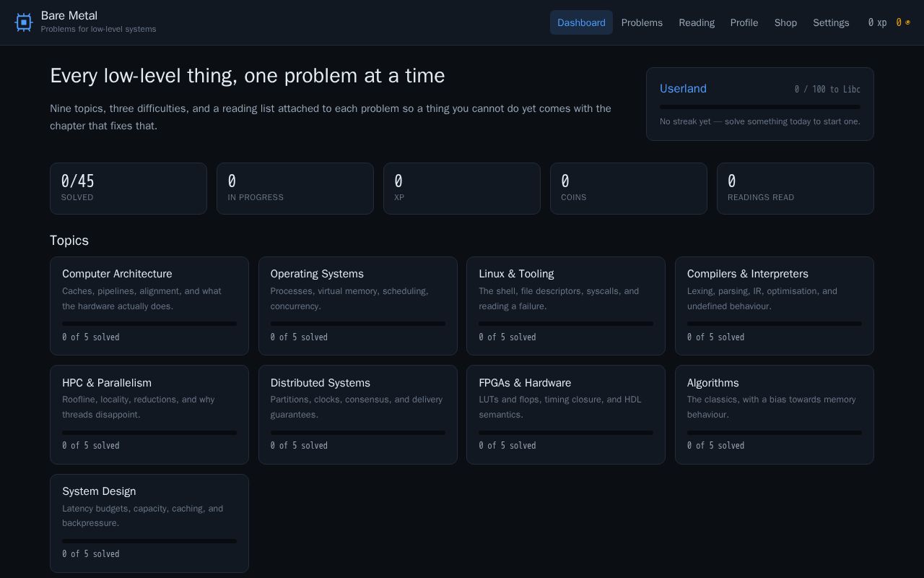Click '0 of 5 solved' under Algorithms
Image resolution: width=924 pixels, height=578 pixels.
(x=715, y=446)
